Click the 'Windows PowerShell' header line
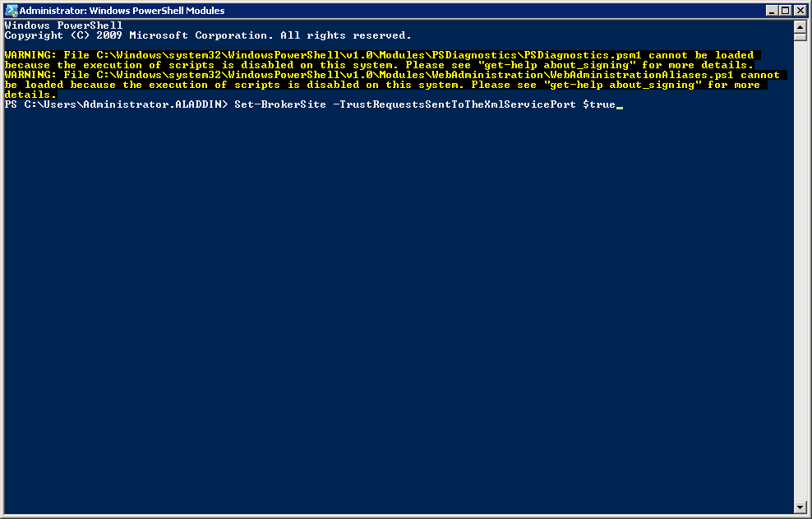The width and height of the screenshot is (812, 519). (x=64, y=25)
